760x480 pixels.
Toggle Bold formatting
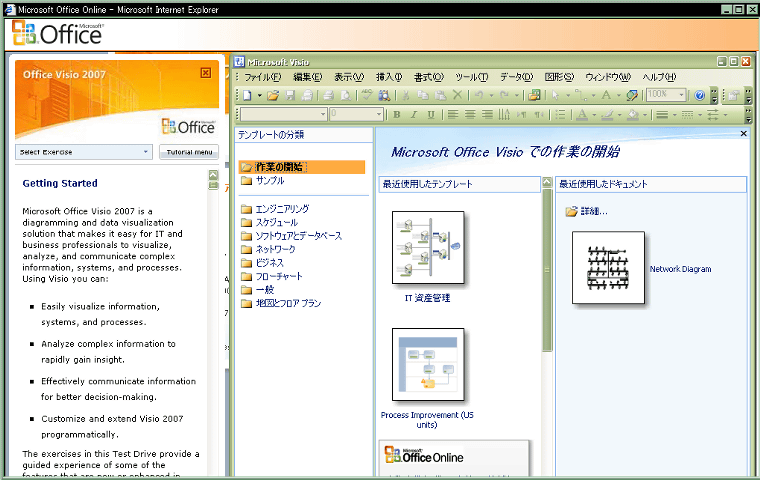pyautogui.click(x=397, y=114)
